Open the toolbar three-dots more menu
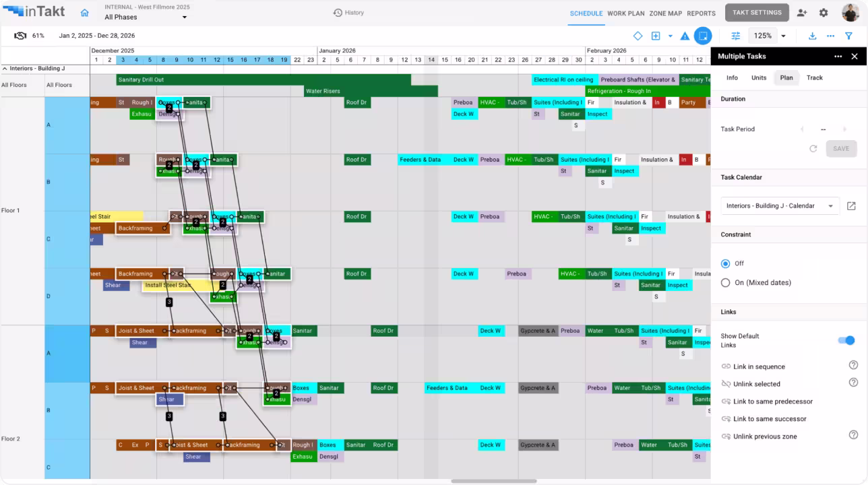Image resolution: width=868 pixels, height=485 pixels. click(x=830, y=36)
